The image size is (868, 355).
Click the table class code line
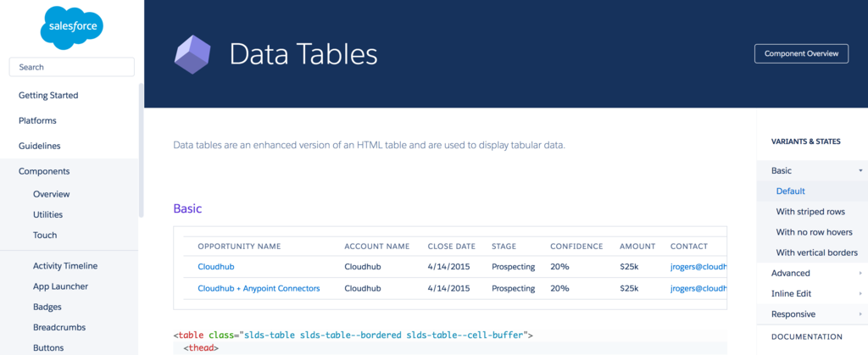pyautogui.click(x=353, y=336)
